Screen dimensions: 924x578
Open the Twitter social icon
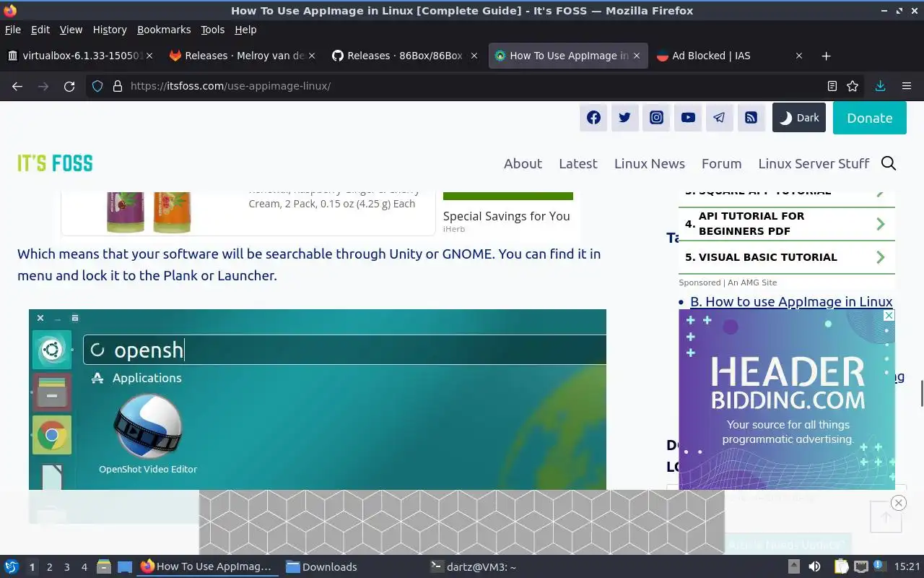click(x=625, y=118)
